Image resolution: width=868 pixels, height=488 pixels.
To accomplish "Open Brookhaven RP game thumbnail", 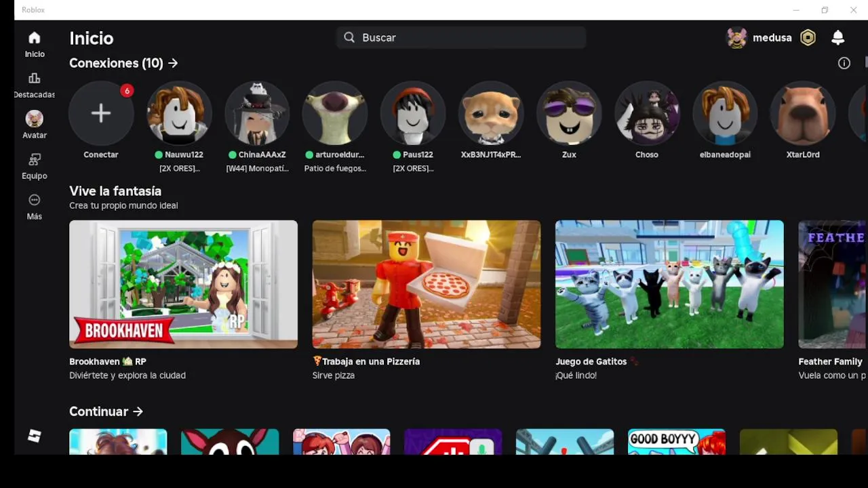I will [x=183, y=284].
